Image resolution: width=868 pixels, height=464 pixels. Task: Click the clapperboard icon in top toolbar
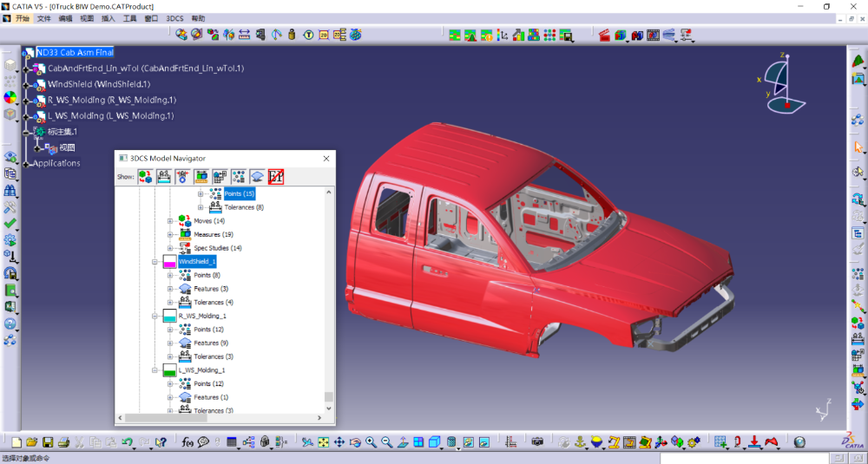(604, 35)
